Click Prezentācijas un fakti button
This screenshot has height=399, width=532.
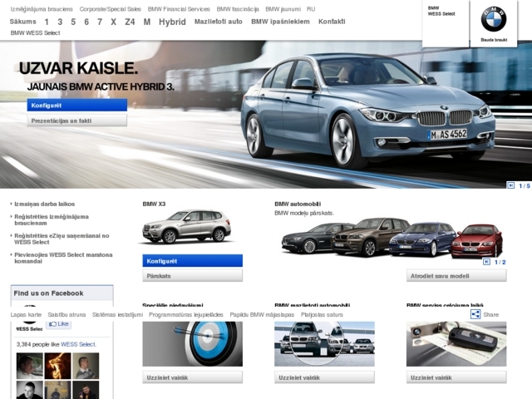[x=77, y=121]
